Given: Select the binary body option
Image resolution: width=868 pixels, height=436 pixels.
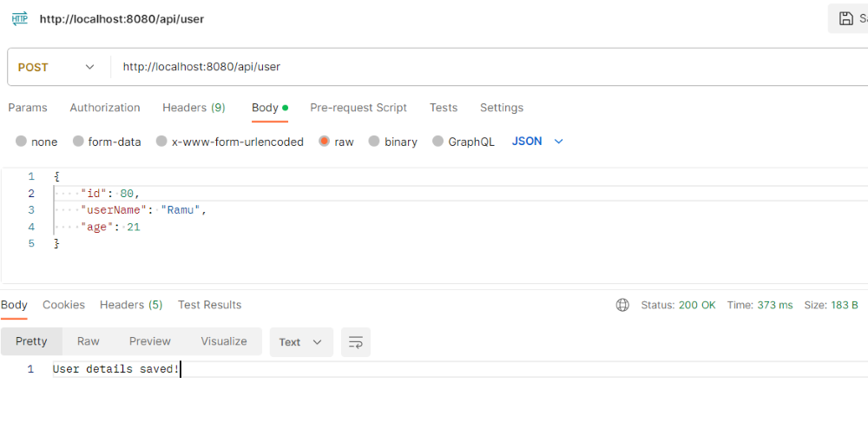Looking at the screenshot, I should coord(375,142).
